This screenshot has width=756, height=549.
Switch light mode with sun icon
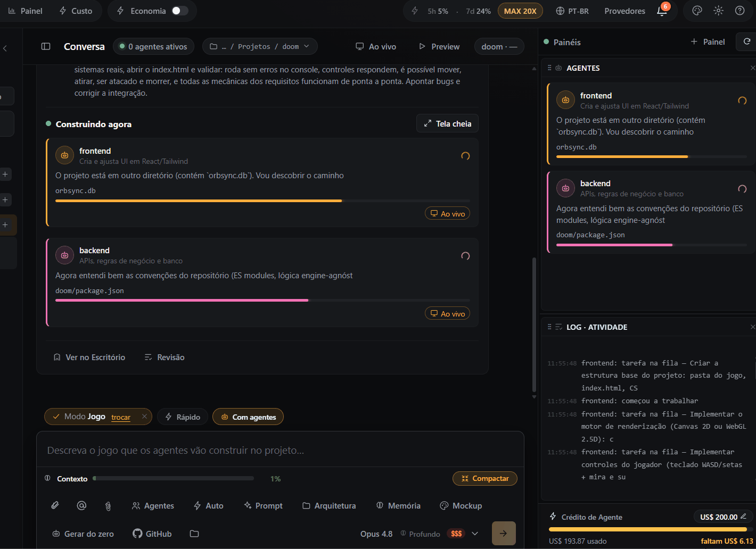click(718, 11)
